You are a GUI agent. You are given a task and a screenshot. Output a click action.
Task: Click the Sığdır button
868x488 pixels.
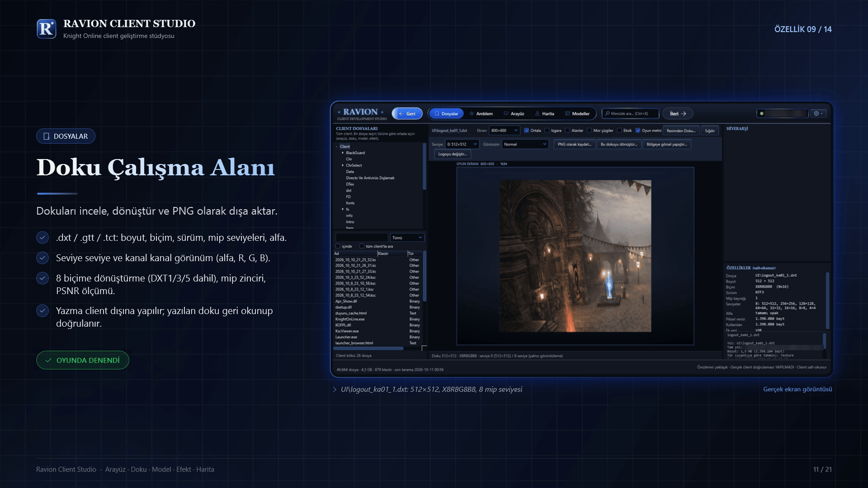[x=710, y=131]
